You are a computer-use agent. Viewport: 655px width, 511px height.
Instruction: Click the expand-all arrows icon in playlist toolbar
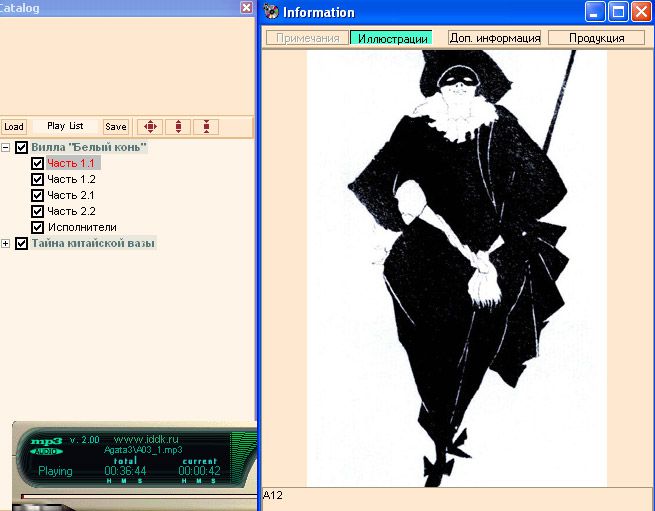[150, 127]
